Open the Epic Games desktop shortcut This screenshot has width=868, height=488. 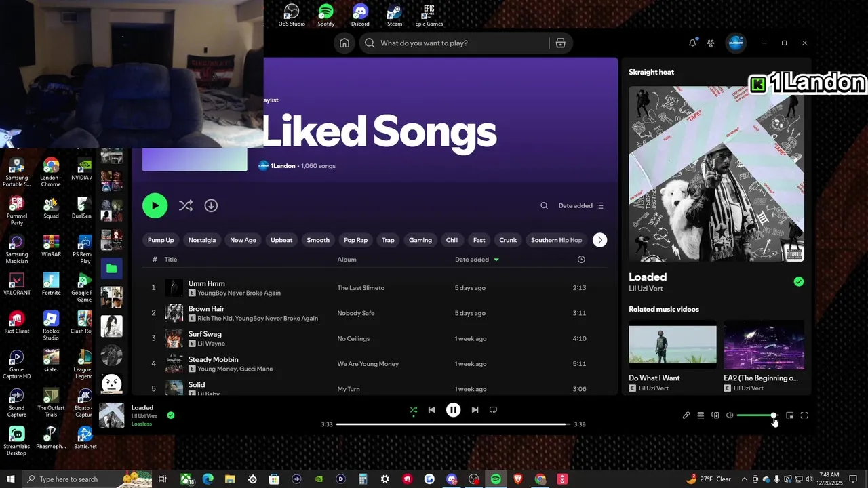(x=429, y=15)
